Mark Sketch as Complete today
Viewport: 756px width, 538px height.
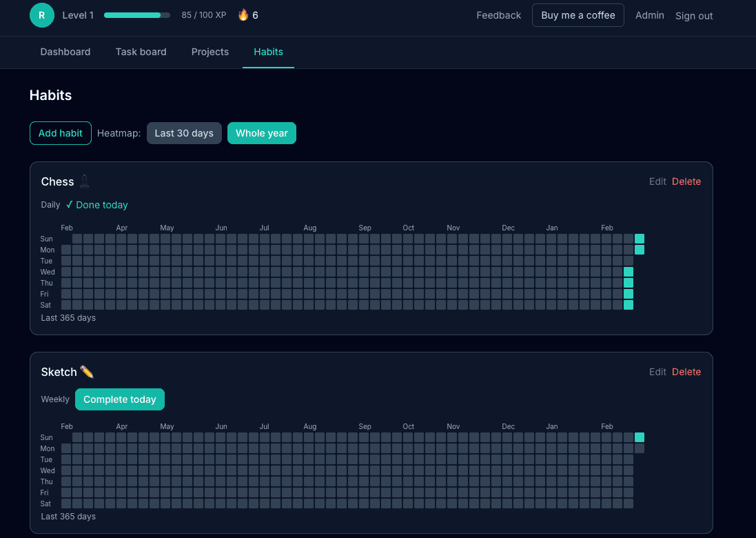[x=120, y=399]
